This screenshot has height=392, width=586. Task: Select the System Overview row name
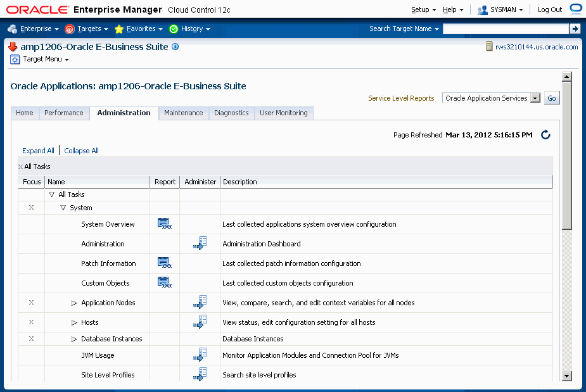tap(108, 224)
